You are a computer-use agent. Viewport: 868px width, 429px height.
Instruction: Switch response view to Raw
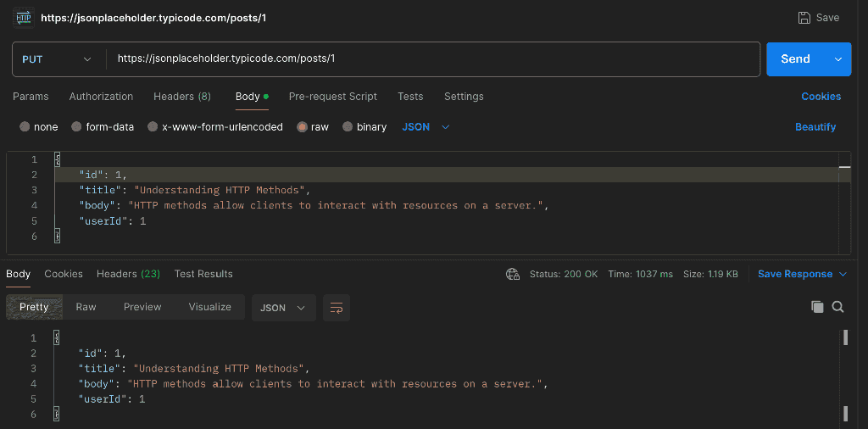(x=86, y=307)
